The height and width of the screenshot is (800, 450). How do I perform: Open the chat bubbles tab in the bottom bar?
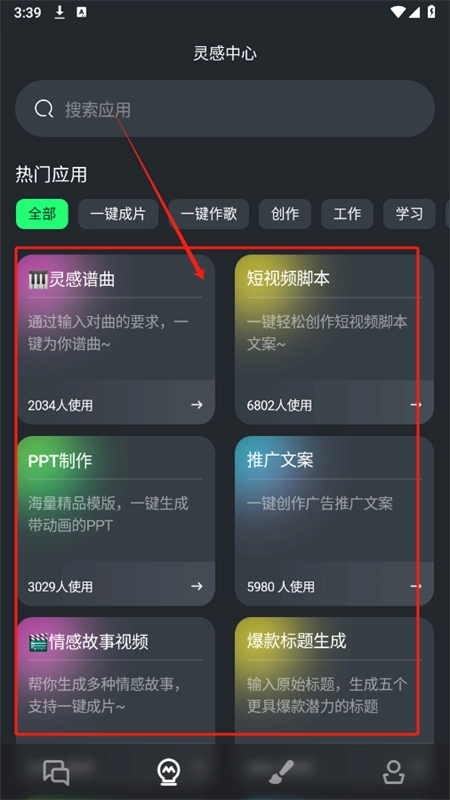[56, 772]
